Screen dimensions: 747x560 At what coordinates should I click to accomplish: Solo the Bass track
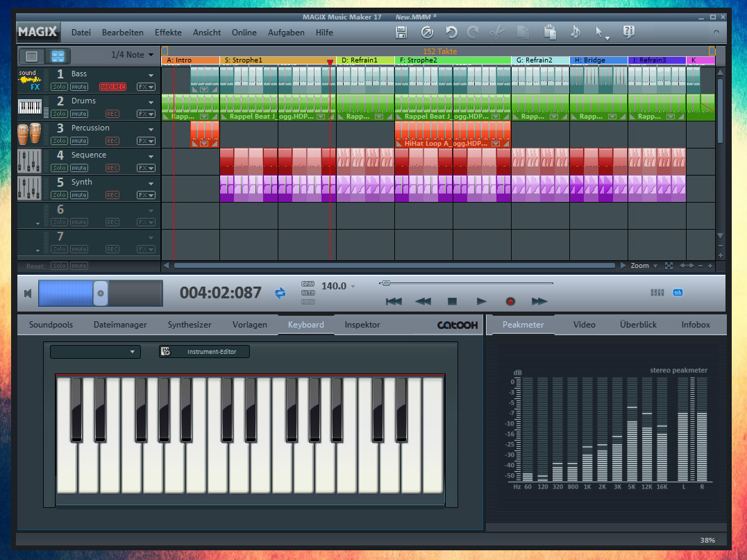tap(60, 87)
